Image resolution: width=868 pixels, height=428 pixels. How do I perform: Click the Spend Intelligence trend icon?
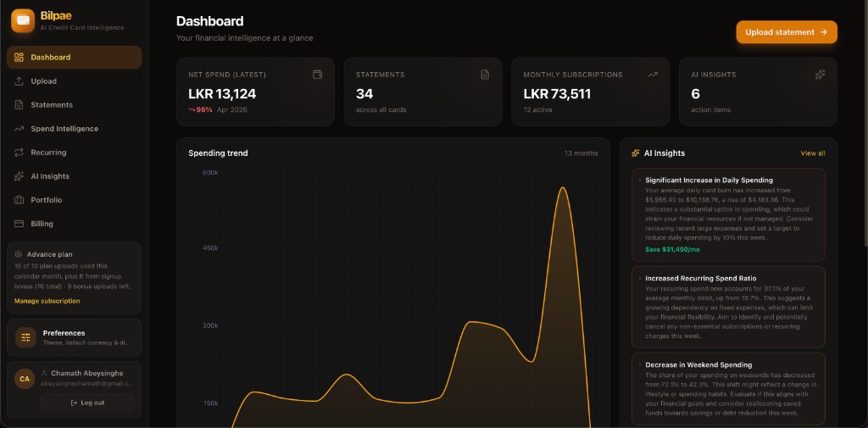tap(19, 129)
